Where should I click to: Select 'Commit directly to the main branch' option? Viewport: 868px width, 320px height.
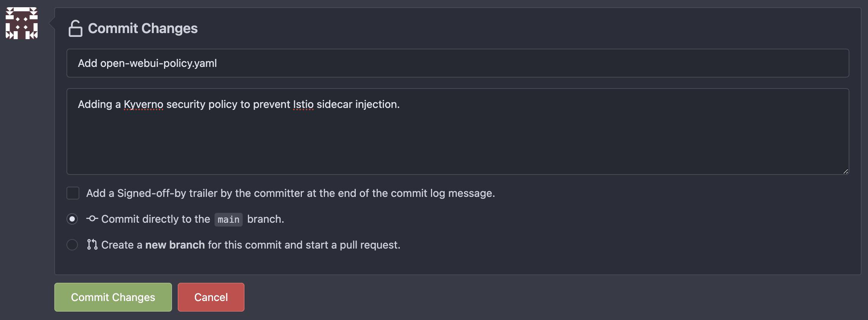pos(73,219)
